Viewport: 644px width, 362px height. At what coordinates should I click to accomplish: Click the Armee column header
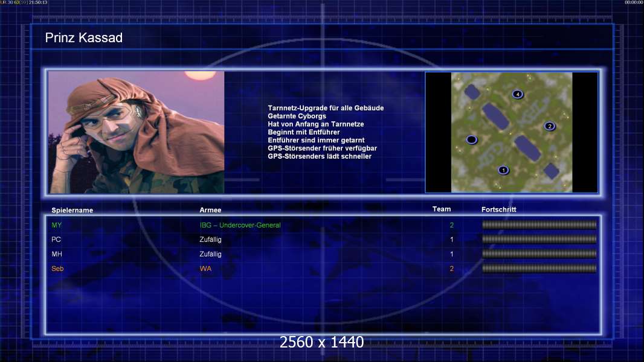210,210
